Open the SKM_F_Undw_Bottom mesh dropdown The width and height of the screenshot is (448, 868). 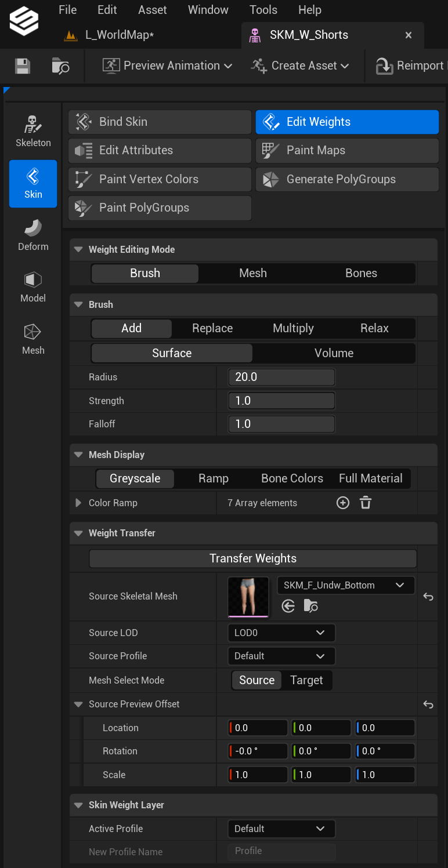pyautogui.click(x=346, y=585)
